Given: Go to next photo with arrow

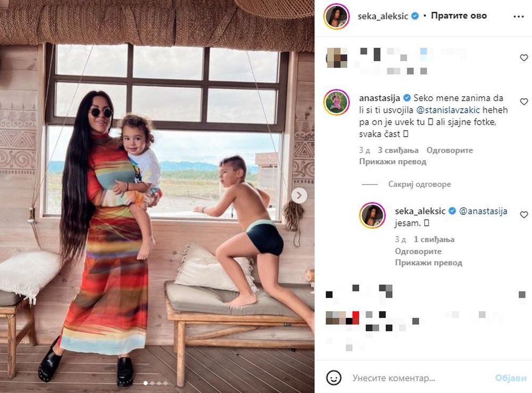Looking at the screenshot, I should (x=299, y=195).
